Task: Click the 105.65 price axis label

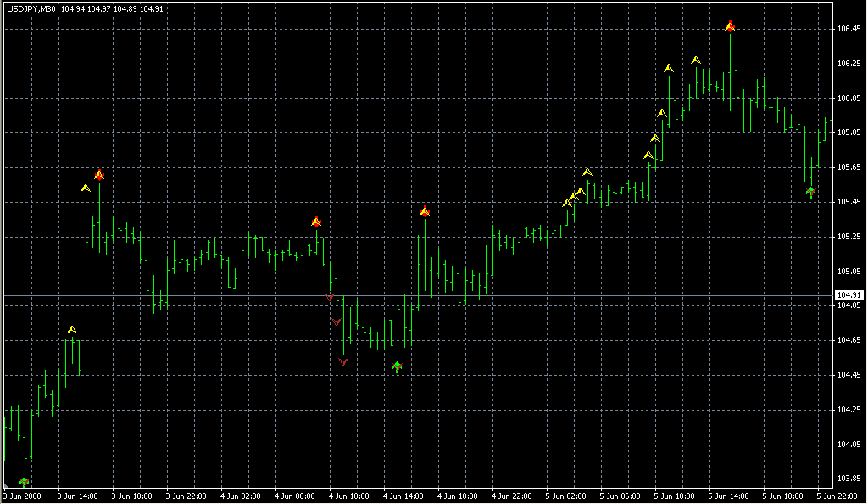Action: [x=849, y=166]
